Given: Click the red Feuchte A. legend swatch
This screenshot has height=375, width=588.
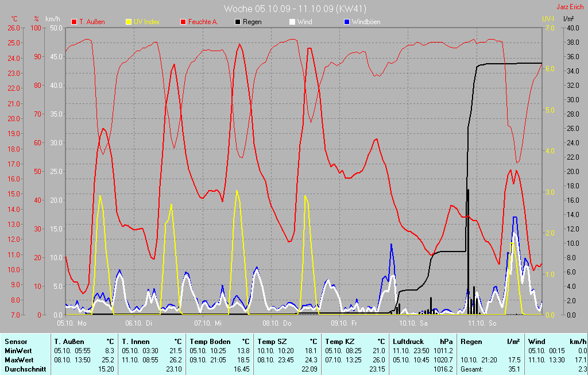Looking at the screenshot, I should (x=183, y=22).
